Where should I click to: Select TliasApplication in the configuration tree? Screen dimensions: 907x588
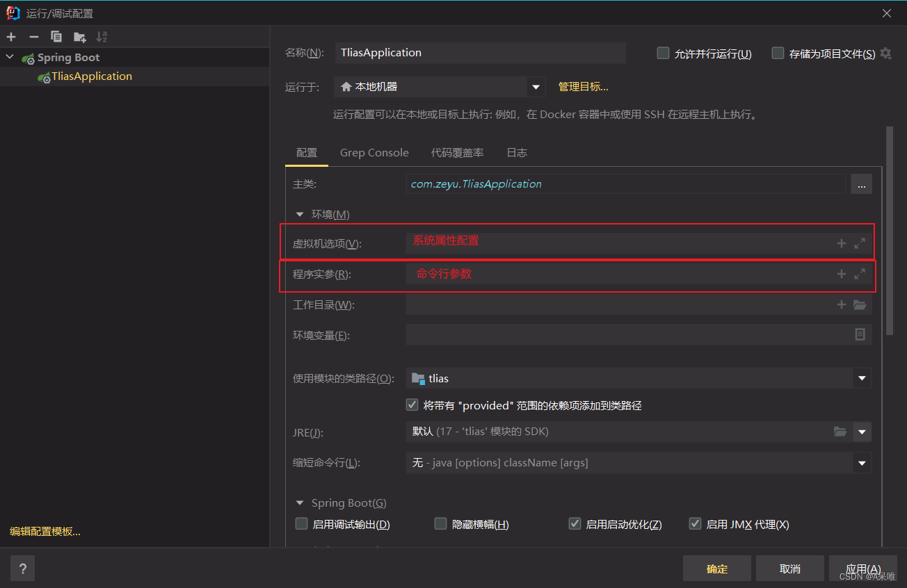point(90,76)
